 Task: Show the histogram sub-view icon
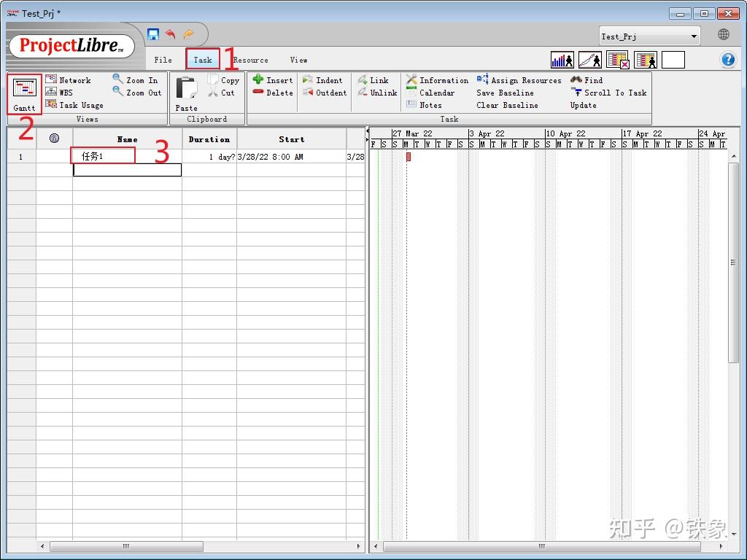point(562,60)
